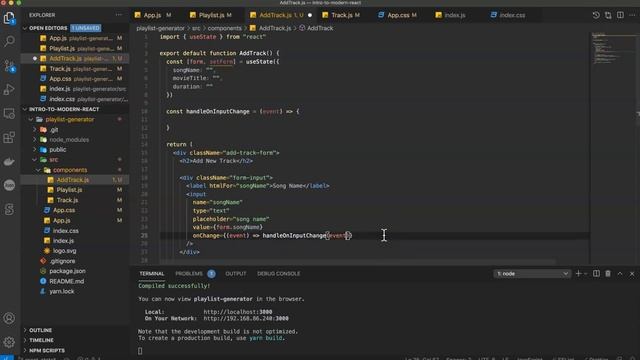Open Explorer more actions ellipsis
This screenshot has width=640, height=360.
coord(119,15)
